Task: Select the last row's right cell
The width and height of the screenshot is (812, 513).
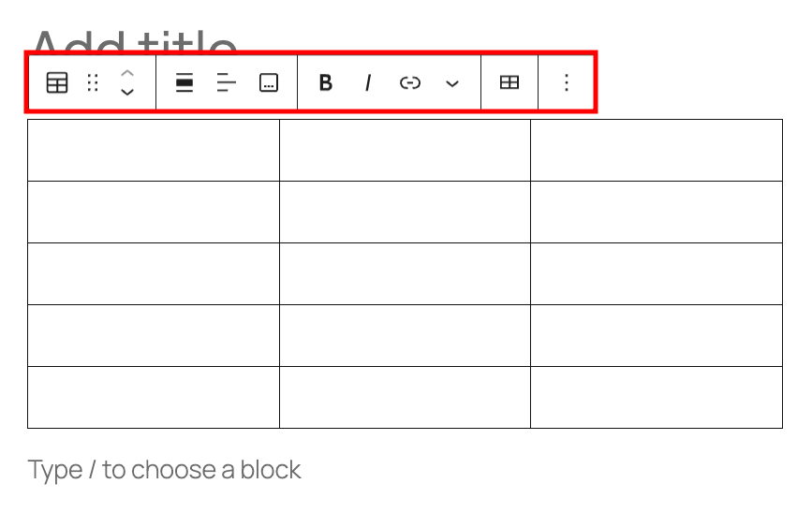Action: (x=656, y=397)
